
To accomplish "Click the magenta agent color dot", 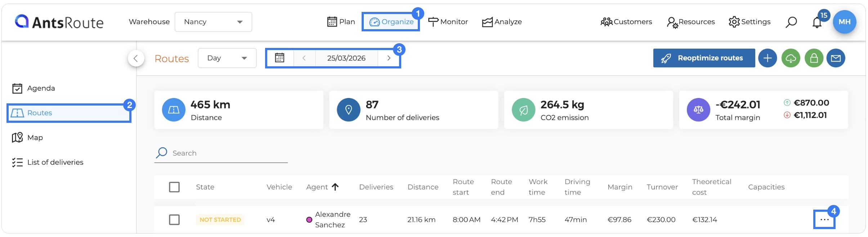I will coord(309,220).
